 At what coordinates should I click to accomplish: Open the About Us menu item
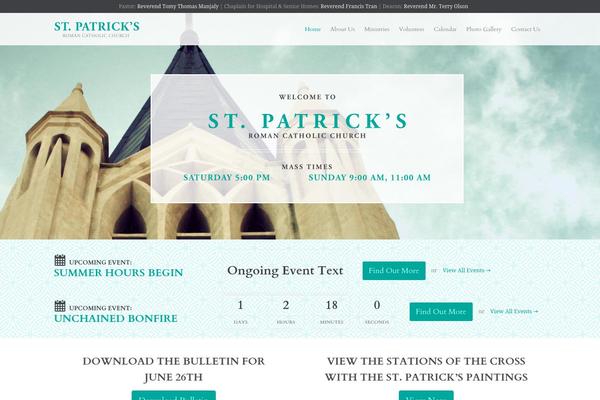point(342,29)
